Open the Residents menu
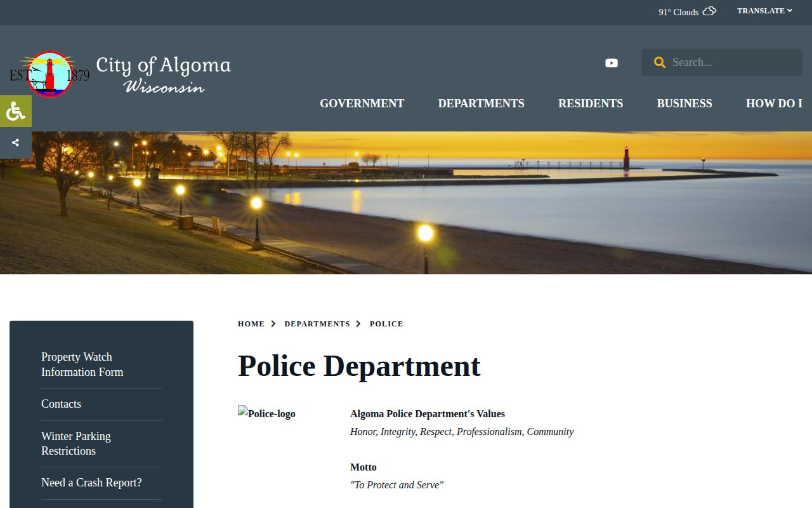 click(591, 104)
